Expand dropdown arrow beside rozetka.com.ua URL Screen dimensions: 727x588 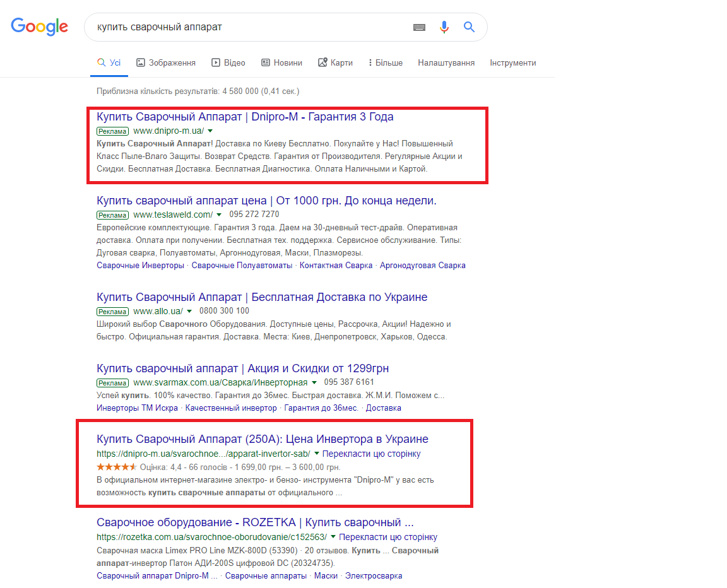333,538
